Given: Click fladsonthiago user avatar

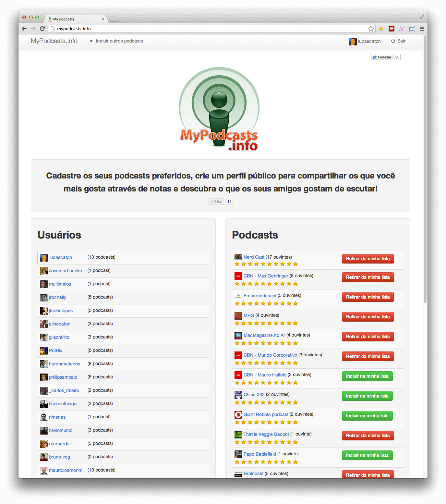Looking at the screenshot, I should point(44,404).
